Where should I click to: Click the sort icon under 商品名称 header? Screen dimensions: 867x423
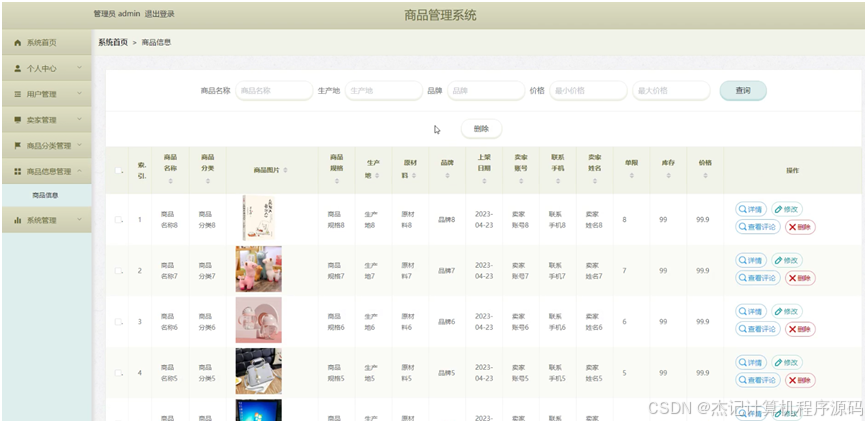(x=170, y=181)
